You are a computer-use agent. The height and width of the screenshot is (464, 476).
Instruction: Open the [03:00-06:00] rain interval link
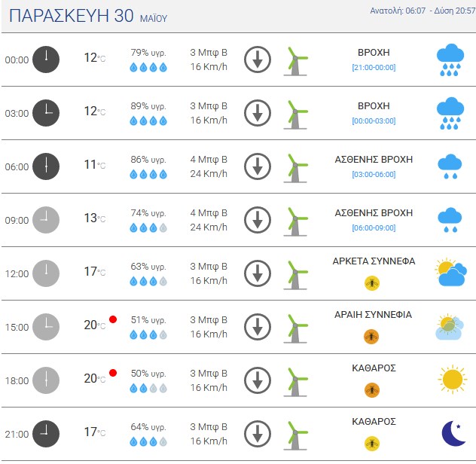(374, 174)
